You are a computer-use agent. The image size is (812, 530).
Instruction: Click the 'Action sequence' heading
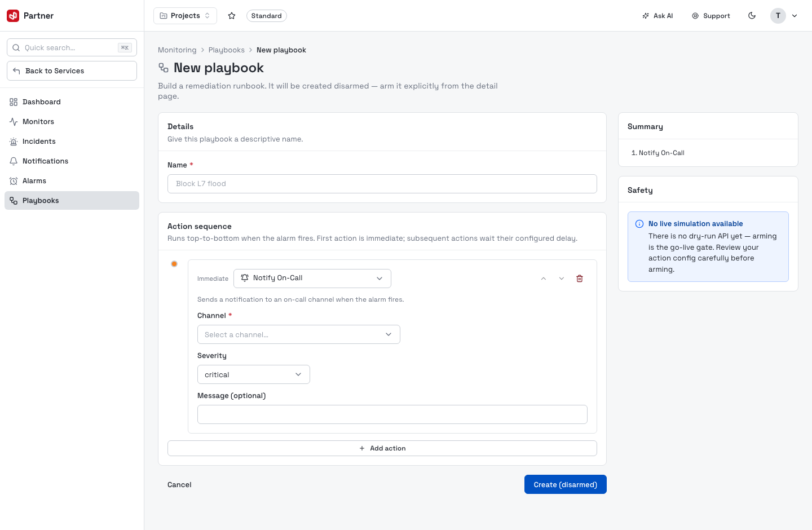tap(200, 227)
